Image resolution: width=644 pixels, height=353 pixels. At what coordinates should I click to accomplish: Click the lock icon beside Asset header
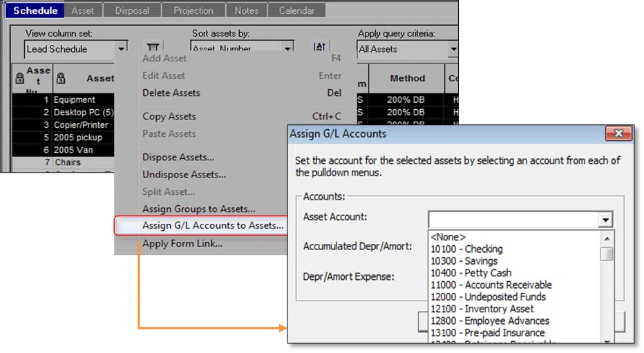(x=61, y=78)
